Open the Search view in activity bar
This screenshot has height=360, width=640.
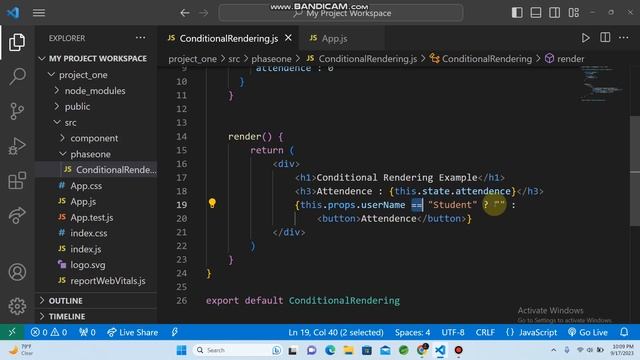click(17, 76)
